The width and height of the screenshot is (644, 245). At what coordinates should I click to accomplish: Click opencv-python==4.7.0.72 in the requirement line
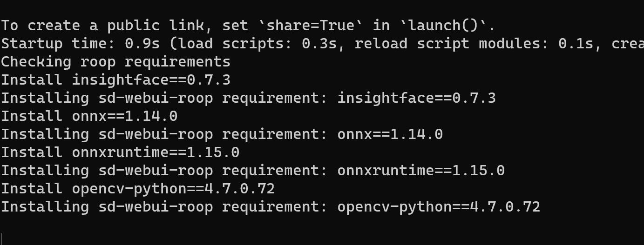click(439, 207)
